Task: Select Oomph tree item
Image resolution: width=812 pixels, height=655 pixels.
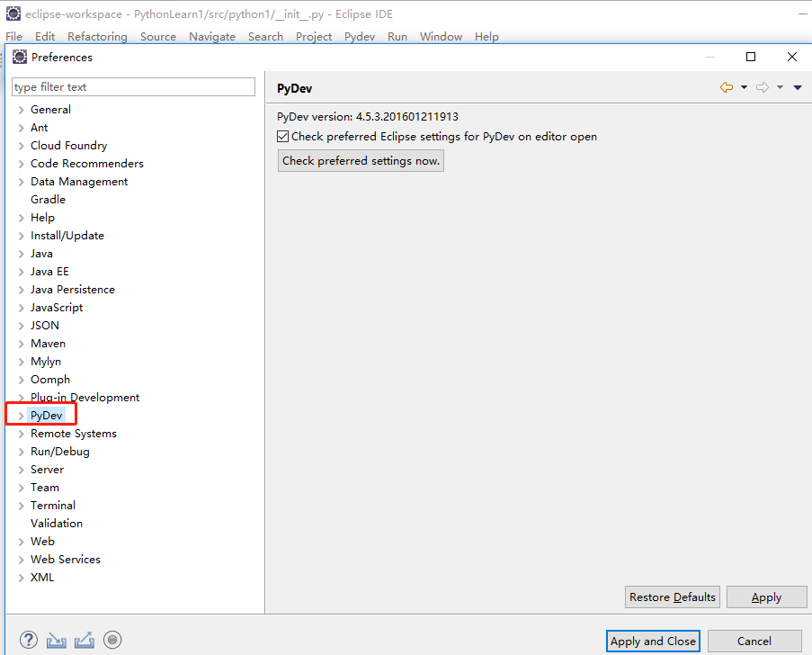Action: [x=50, y=380]
